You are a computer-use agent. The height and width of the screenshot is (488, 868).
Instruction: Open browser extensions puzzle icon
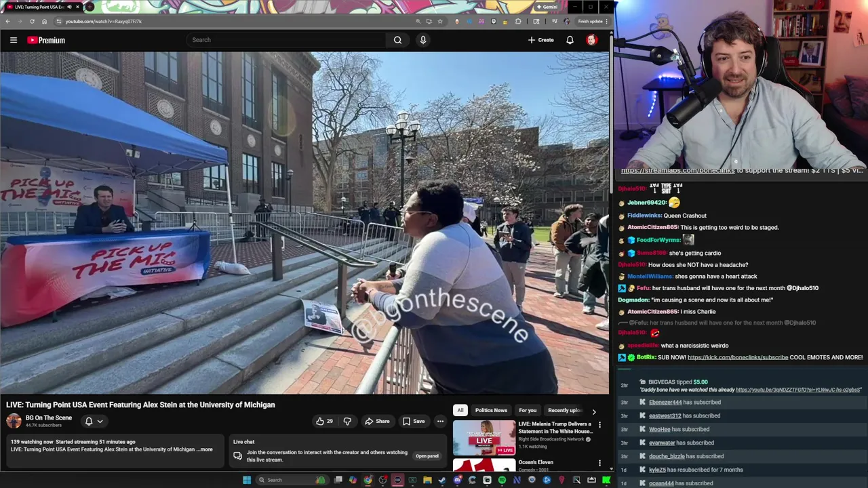click(x=518, y=21)
